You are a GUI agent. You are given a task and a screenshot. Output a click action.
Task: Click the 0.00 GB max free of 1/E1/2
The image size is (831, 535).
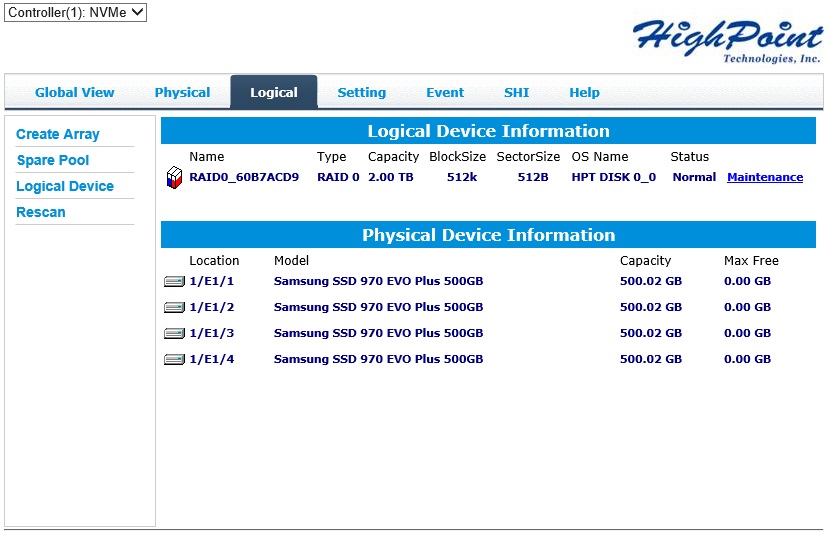point(747,307)
